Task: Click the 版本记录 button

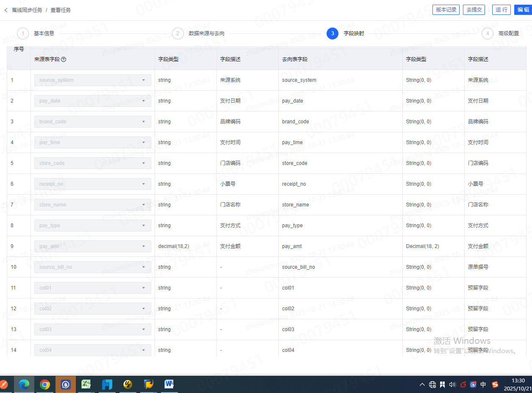Action: pyautogui.click(x=446, y=10)
